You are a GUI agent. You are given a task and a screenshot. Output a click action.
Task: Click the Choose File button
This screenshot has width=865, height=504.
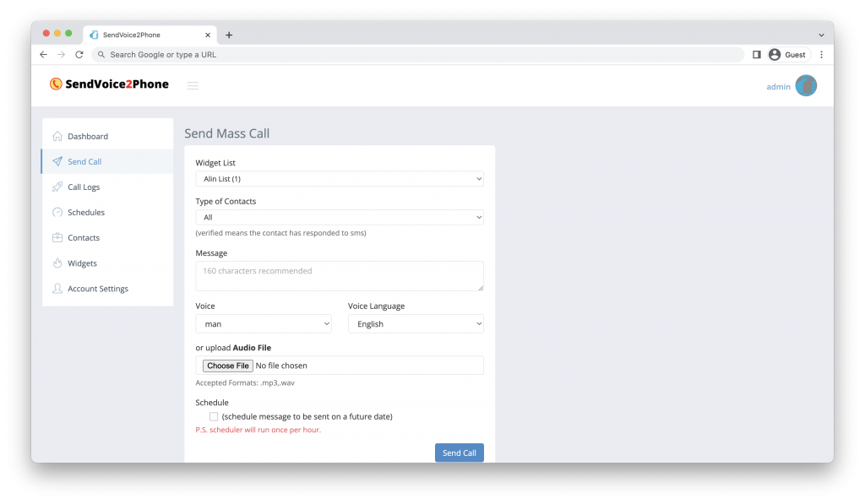[x=228, y=366]
